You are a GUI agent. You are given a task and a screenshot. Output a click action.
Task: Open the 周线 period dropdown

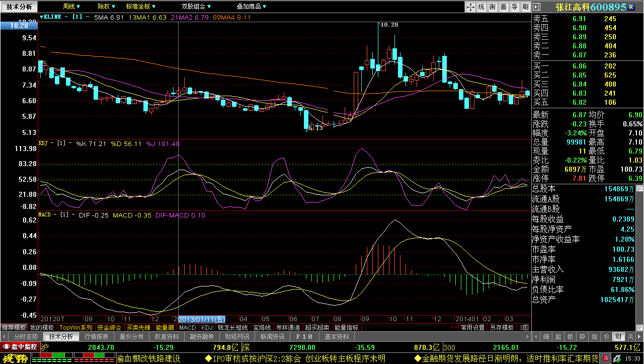71,7
